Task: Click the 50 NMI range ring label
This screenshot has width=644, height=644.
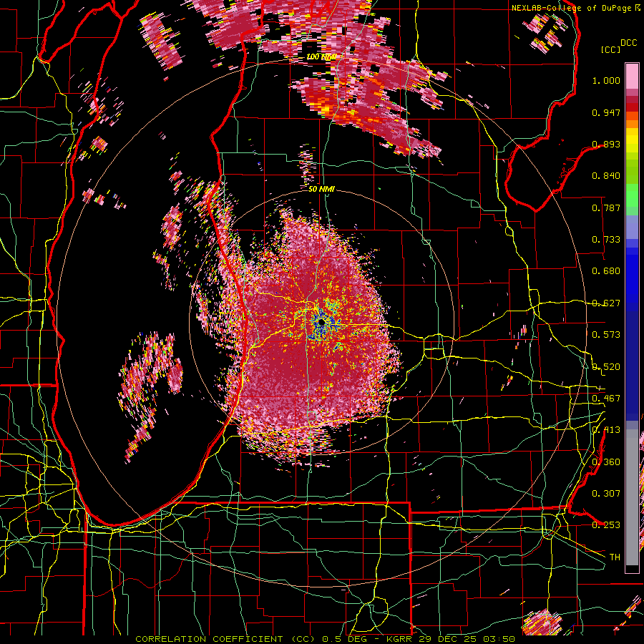Action: (321, 189)
